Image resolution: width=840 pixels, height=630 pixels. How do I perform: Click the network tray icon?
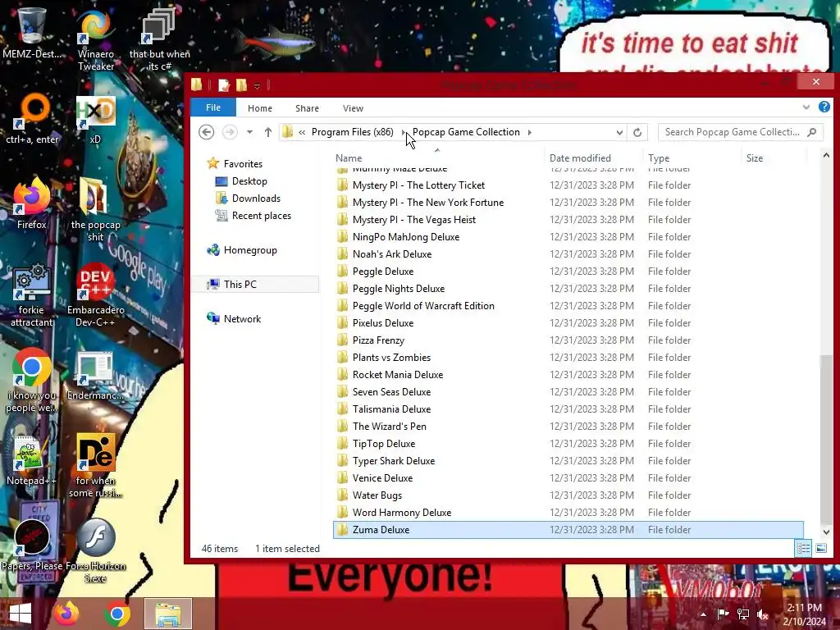(x=743, y=614)
